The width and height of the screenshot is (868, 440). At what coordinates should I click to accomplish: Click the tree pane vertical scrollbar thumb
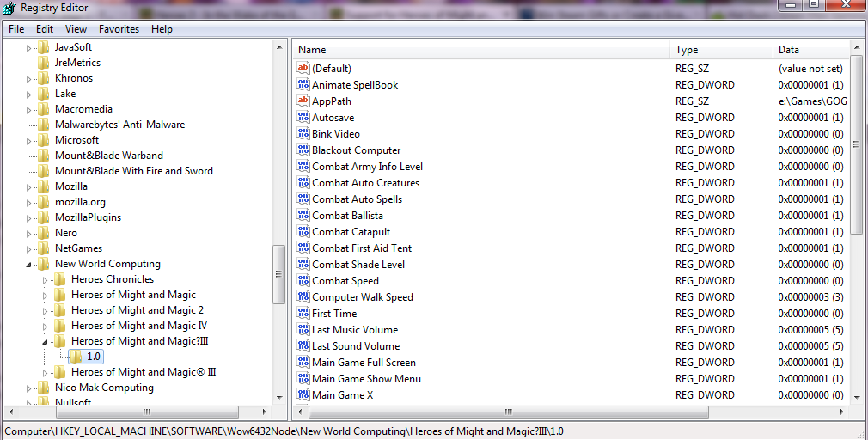279,274
